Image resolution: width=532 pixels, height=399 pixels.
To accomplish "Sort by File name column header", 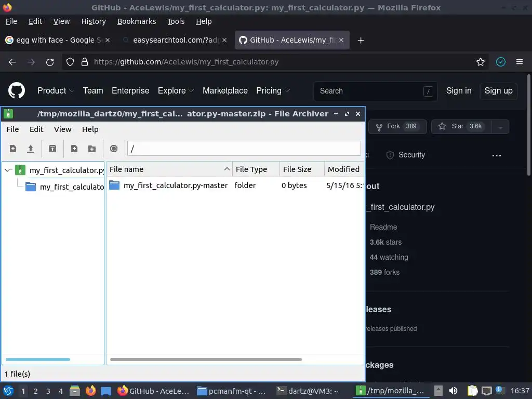I will [169, 169].
